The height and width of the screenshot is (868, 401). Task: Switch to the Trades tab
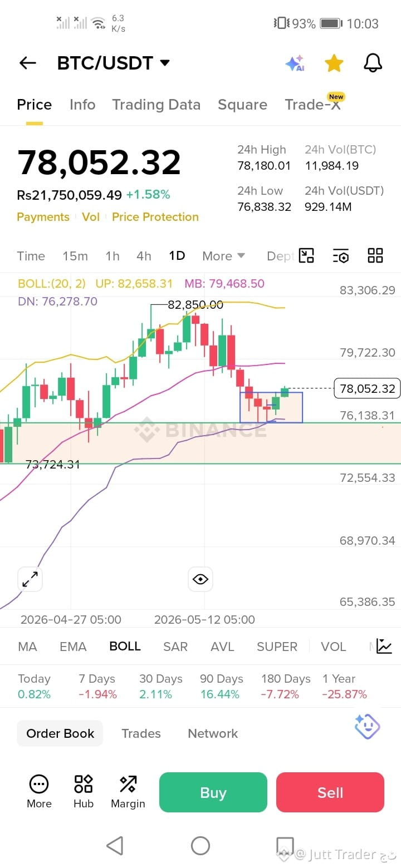(x=141, y=733)
